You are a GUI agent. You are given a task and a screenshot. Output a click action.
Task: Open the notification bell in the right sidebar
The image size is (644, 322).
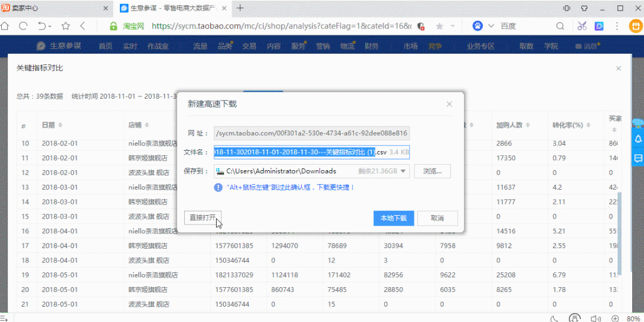638,139
